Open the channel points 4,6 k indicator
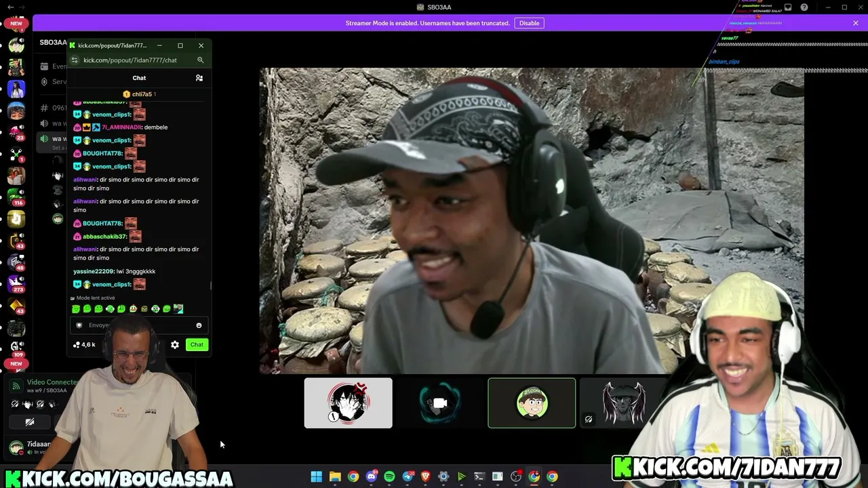Screen dimensions: 868x488 click(84, 345)
